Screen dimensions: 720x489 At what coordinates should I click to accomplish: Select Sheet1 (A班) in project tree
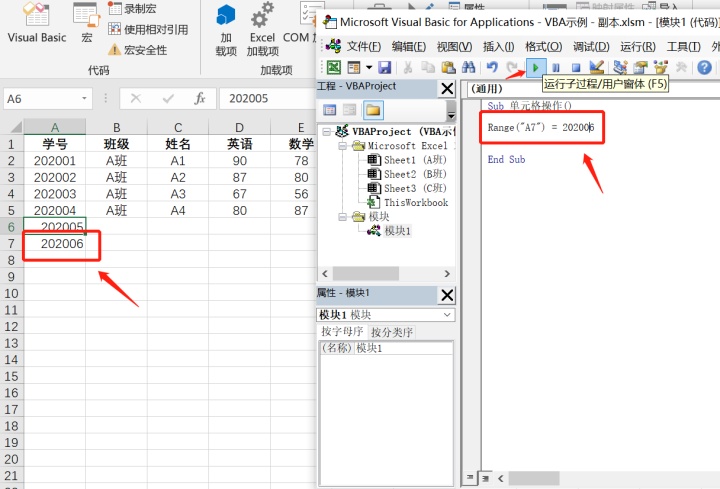coord(407,160)
